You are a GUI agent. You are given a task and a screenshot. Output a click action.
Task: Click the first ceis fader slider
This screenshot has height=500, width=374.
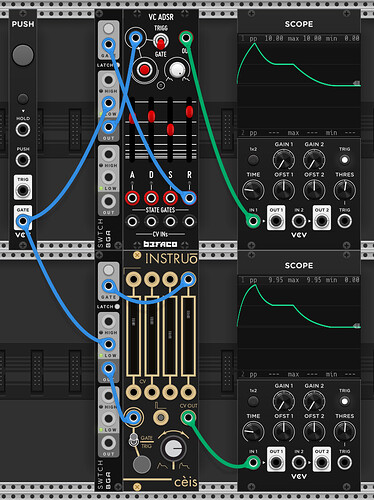click(133, 337)
